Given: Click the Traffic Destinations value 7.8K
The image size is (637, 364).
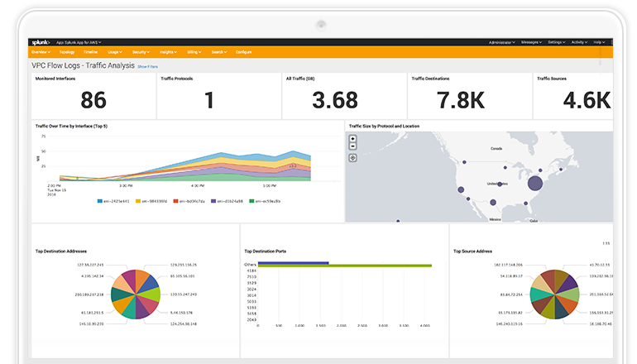Looking at the screenshot, I should (461, 100).
